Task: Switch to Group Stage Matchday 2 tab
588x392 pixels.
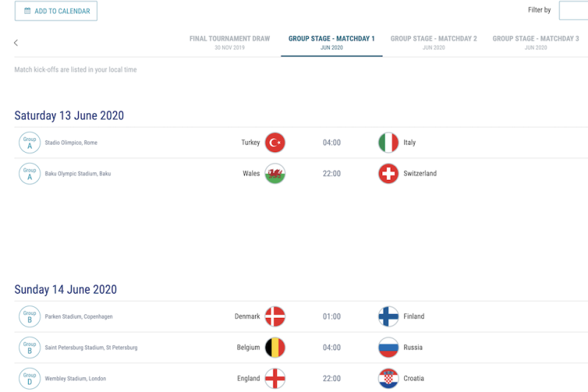Action: click(x=434, y=43)
